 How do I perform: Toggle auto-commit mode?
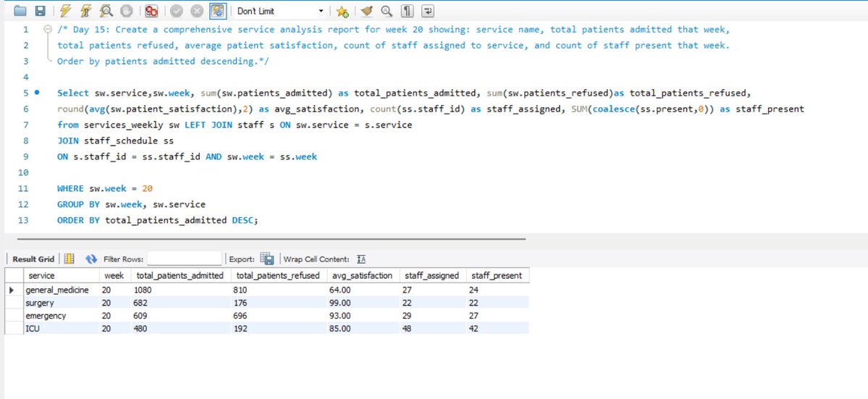click(x=218, y=11)
